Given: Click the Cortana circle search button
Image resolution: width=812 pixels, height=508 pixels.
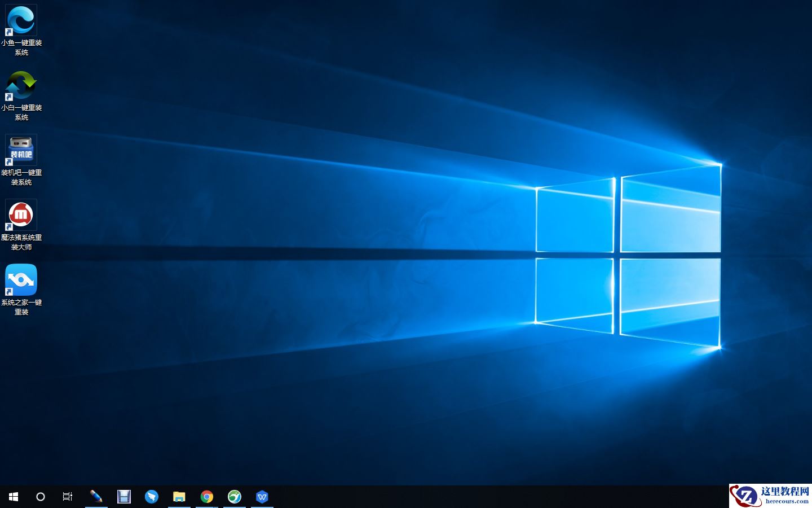Looking at the screenshot, I should click(x=41, y=497).
